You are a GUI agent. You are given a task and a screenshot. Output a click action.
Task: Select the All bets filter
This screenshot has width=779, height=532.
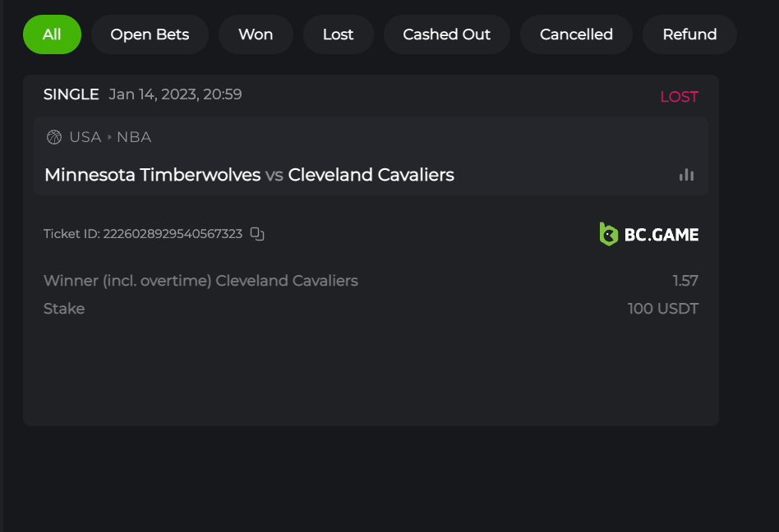coord(52,34)
